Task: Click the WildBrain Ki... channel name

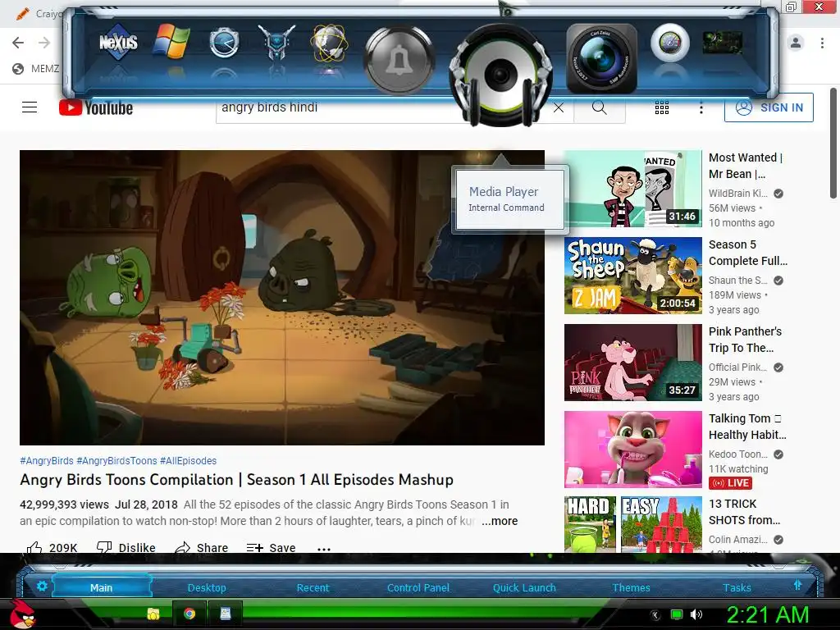Action: tap(737, 194)
